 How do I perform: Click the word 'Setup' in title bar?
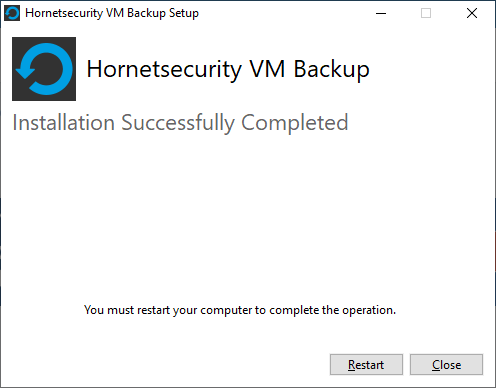pos(184,13)
